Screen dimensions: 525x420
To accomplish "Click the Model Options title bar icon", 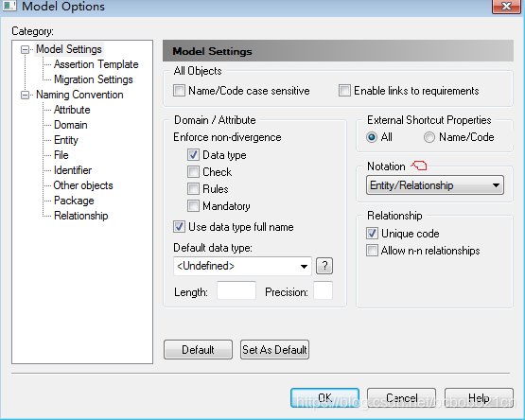I will [9, 6].
